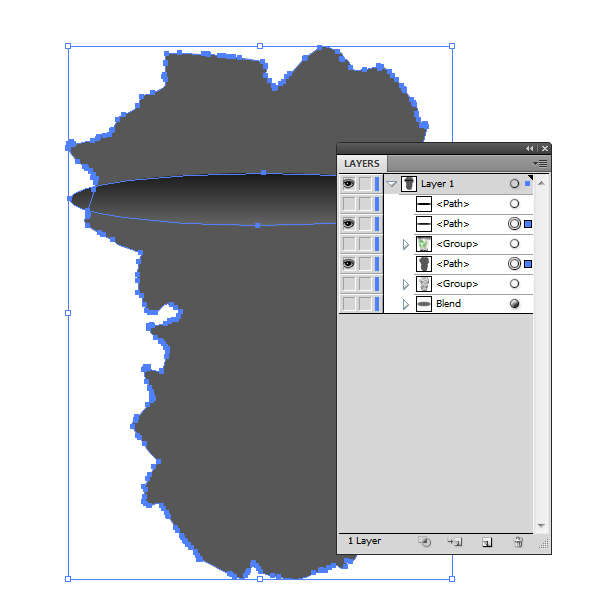Click the shaded target circle for Blend
The height and width of the screenshot is (610, 600).
coord(514,304)
